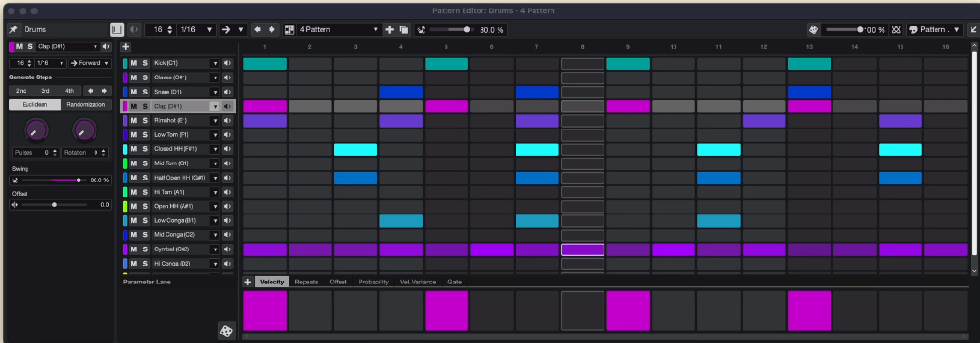Select the Velocity parameter tab

(272, 282)
